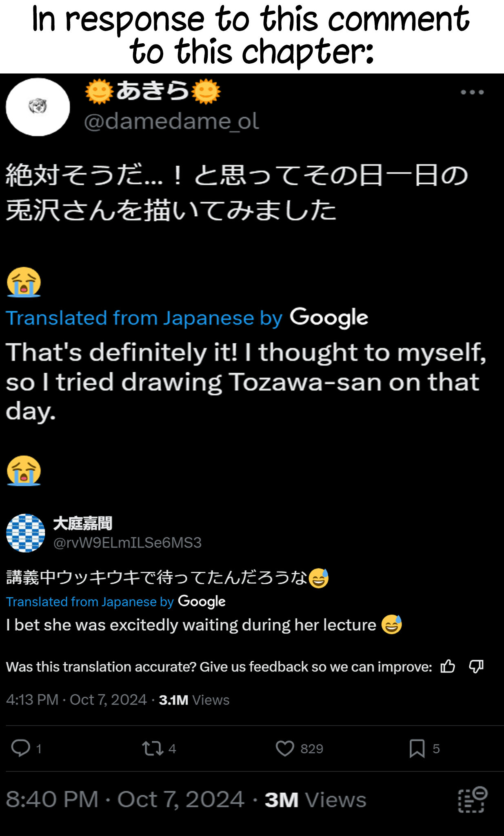Click the 大庭嘉間 display name

pos(82,523)
